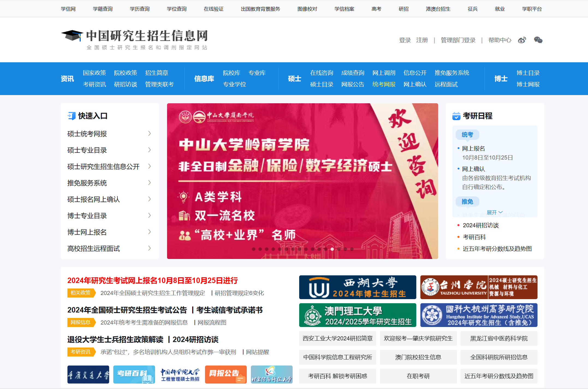Click the 全国科研院所研招信息 button

click(499, 357)
